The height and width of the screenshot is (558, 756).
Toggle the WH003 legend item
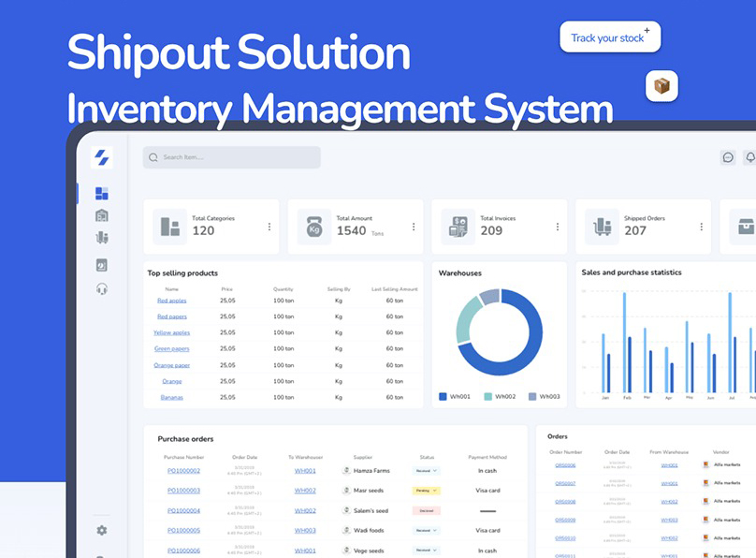[544, 397]
